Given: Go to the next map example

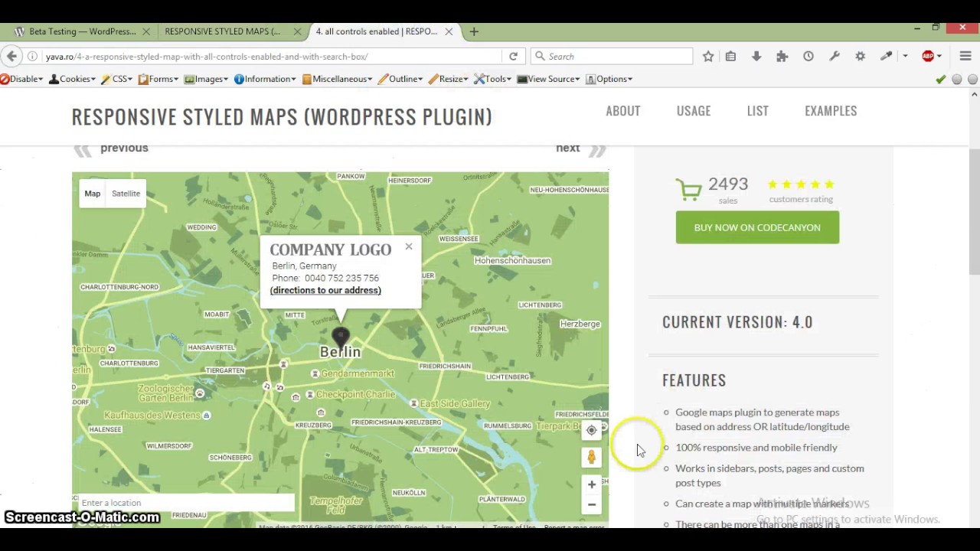Looking at the screenshot, I should click(x=580, y=148).
